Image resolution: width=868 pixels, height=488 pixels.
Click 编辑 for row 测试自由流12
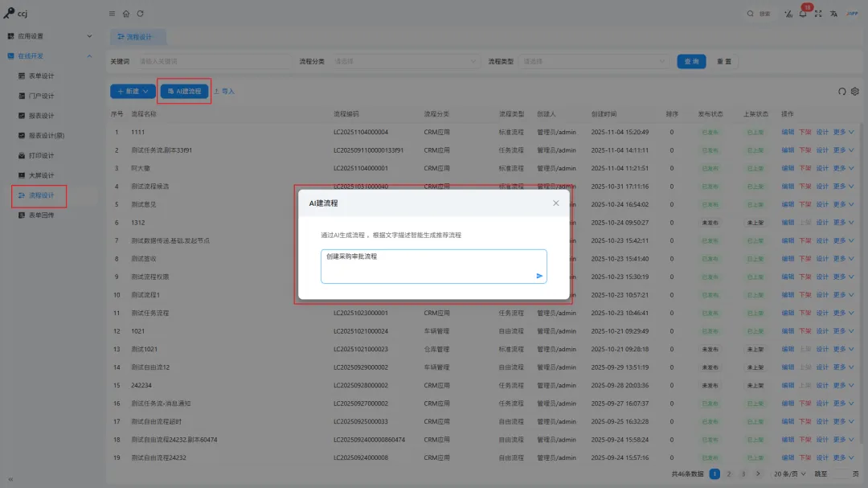point(788,367)
